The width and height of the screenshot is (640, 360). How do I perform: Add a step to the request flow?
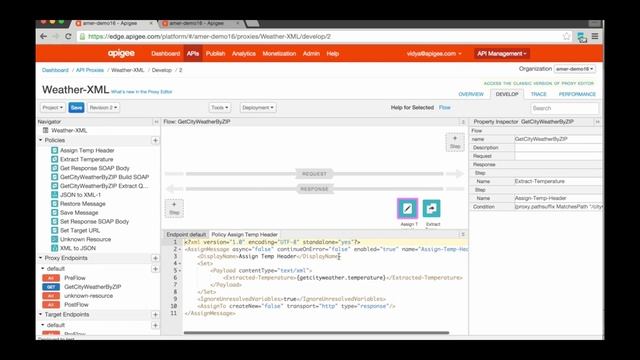455,142
